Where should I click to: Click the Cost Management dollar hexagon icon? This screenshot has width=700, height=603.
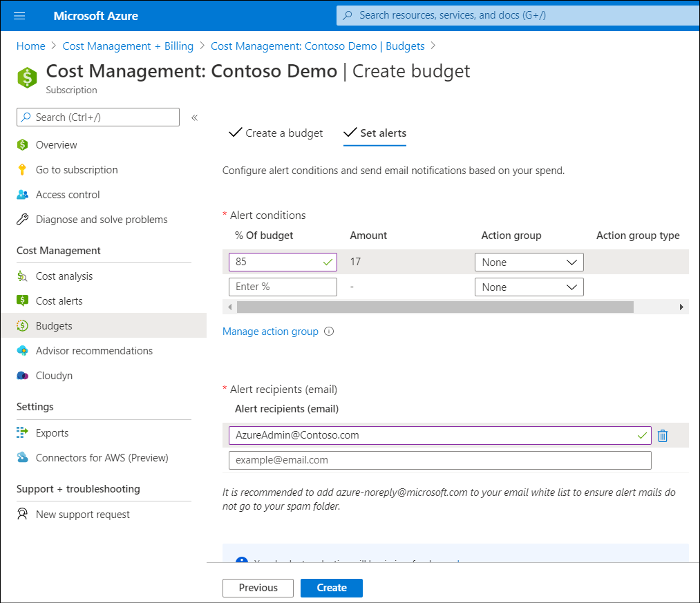27,77
